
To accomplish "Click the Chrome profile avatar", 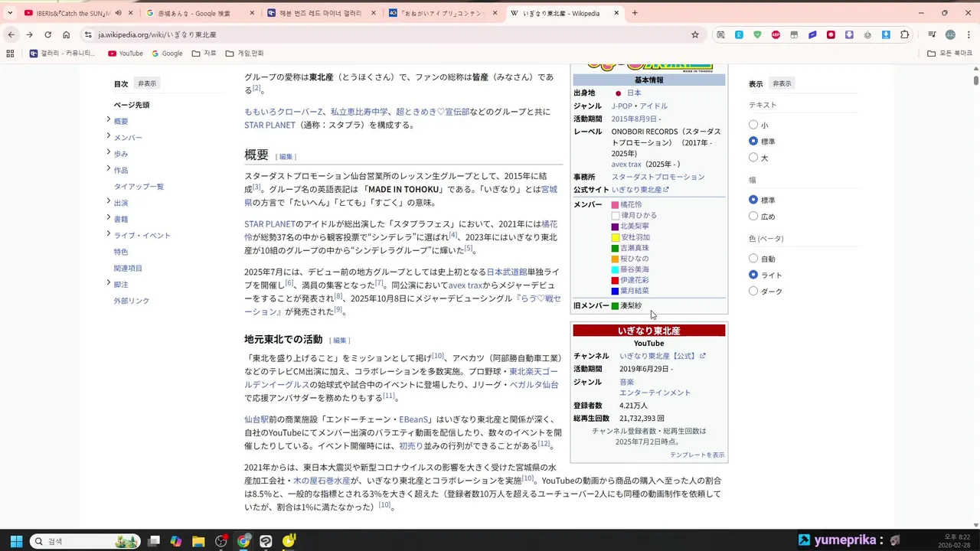I will point(950,34).
